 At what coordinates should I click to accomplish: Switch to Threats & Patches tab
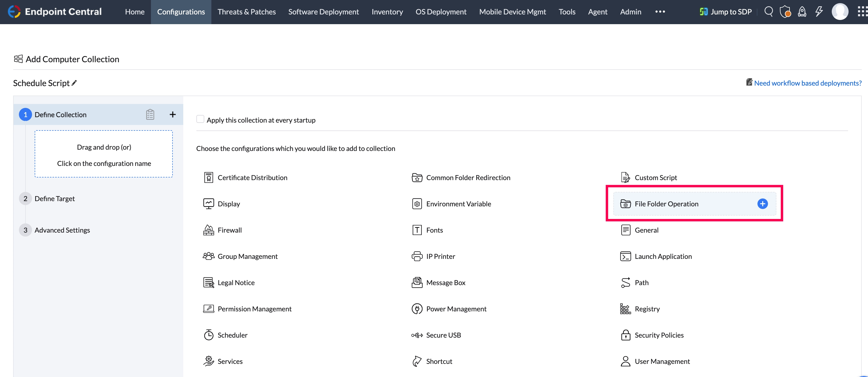pyautogui.click(x=247, y=12)
